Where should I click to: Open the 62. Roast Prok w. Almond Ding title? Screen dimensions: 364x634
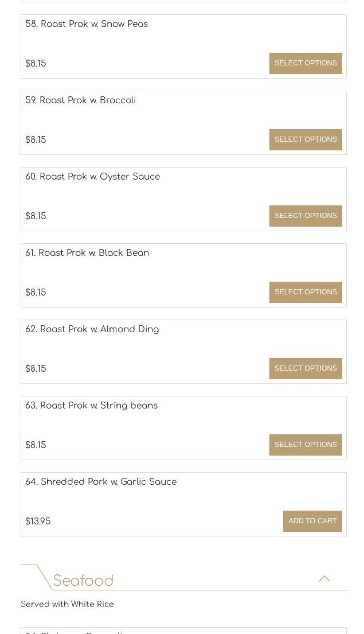tap(92, 329)
